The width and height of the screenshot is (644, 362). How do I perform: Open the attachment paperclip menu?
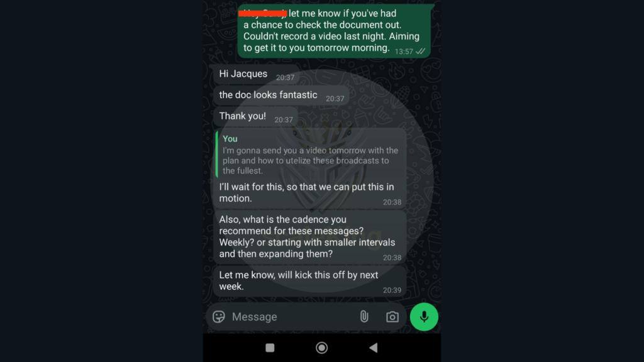[x=364, y=317]
